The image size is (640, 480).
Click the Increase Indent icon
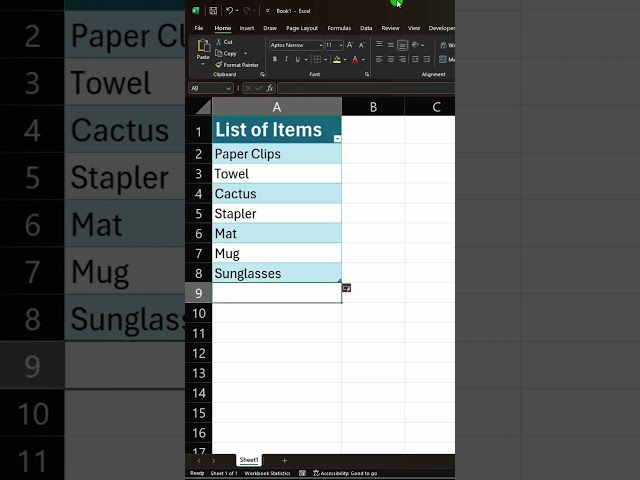pyautogui.click(x=427, y=60)
